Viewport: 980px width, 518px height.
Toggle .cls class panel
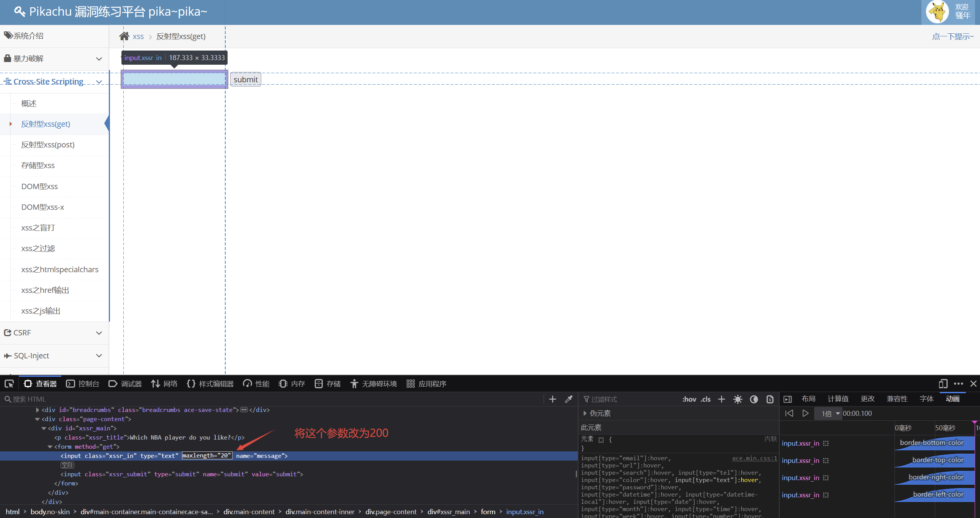click(x=706, y=399)
